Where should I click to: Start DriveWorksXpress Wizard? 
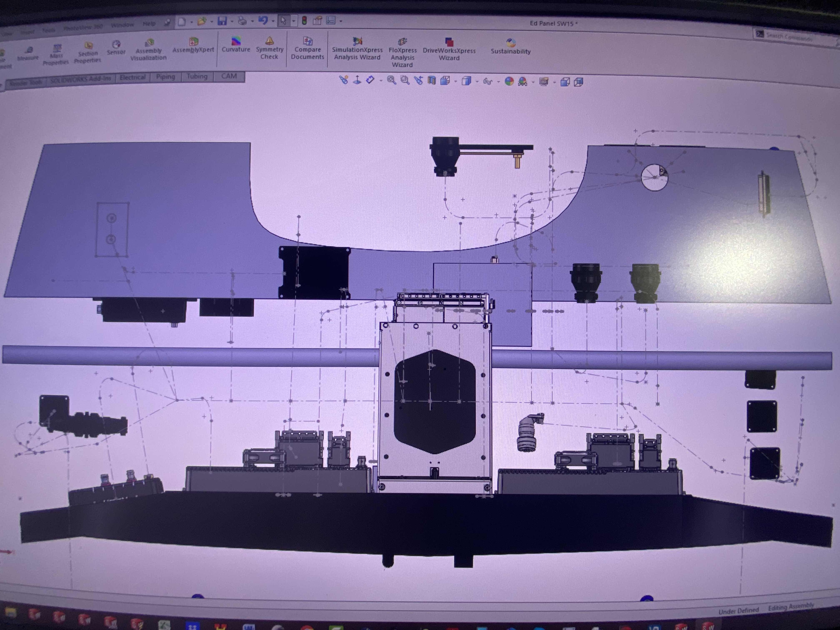point(449,49)
